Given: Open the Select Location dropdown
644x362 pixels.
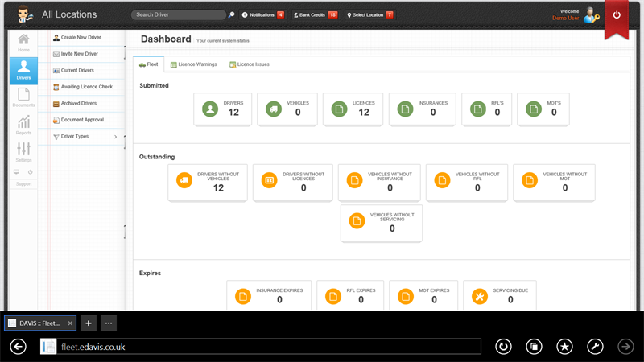Looking at the screenshot, I should click(x=369, y=14).
